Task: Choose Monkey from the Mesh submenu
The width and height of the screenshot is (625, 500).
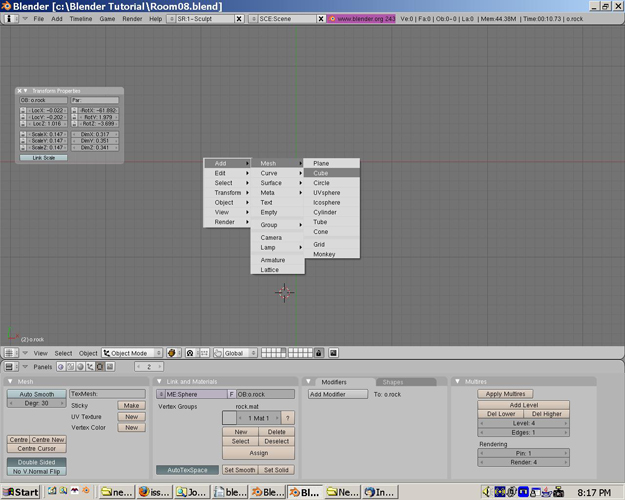Action: click(x=324, y=254)
